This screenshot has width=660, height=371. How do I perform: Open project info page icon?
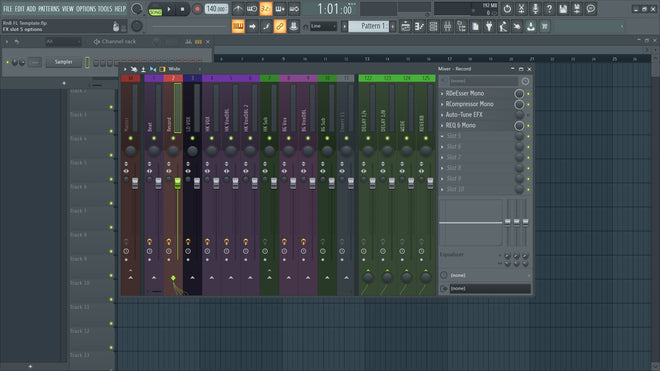pyautogui.click(x=475, y=27)
